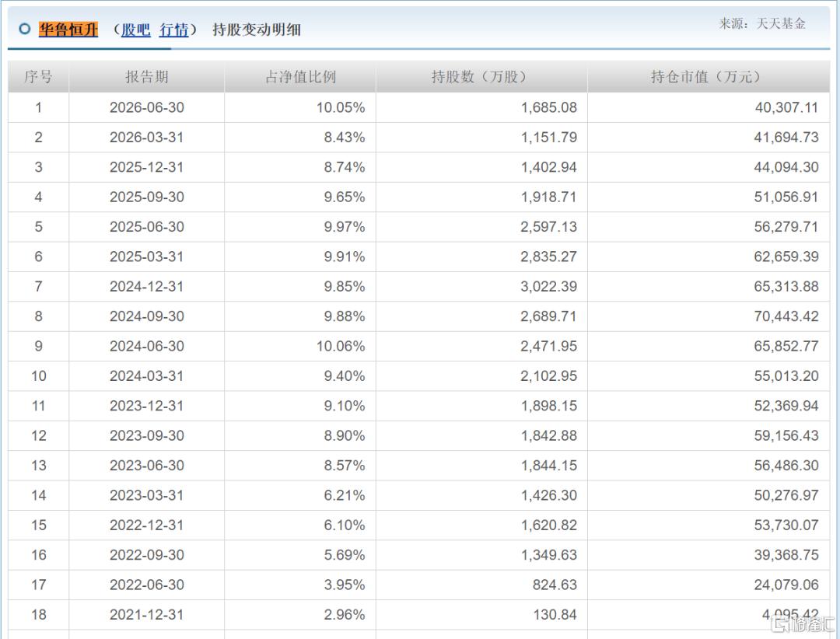This screenshot has width=840, height=639.
Task: Click the blue circle icon before 华鲁恒升
Action: (x=25, y=29)
